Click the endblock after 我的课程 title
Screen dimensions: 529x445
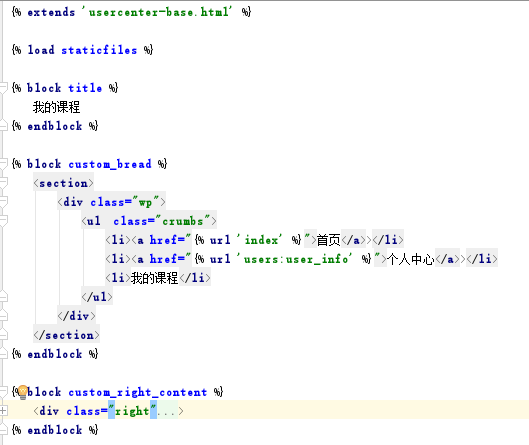click(55, 126)
